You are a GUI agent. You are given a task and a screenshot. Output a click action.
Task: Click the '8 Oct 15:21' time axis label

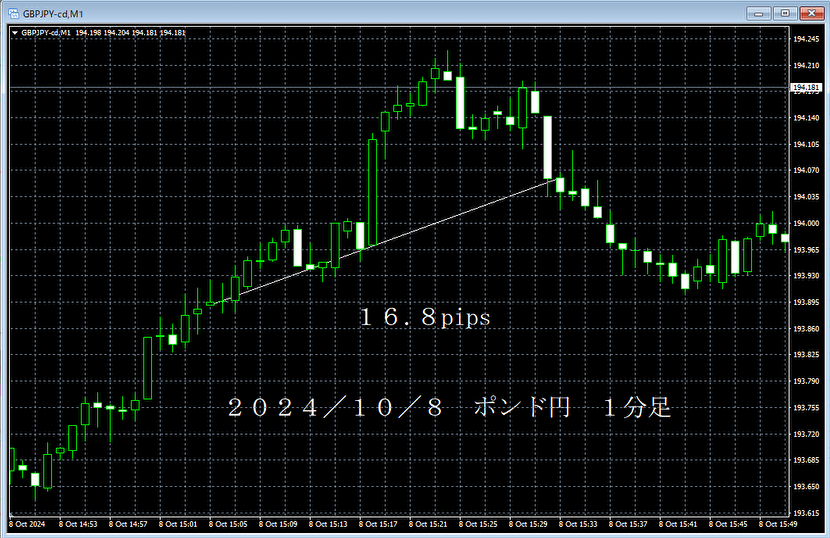pyautogui.click(x=428, y=524)
